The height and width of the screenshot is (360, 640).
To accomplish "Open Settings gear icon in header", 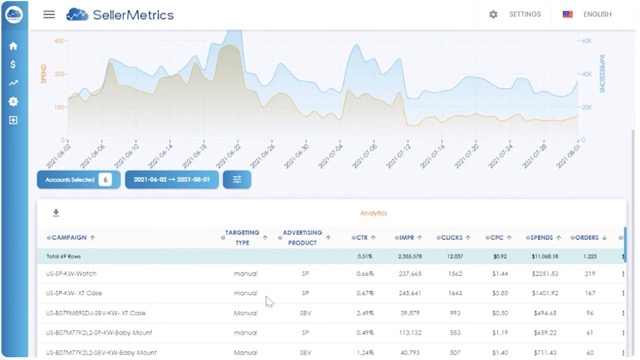I will 493,14.
